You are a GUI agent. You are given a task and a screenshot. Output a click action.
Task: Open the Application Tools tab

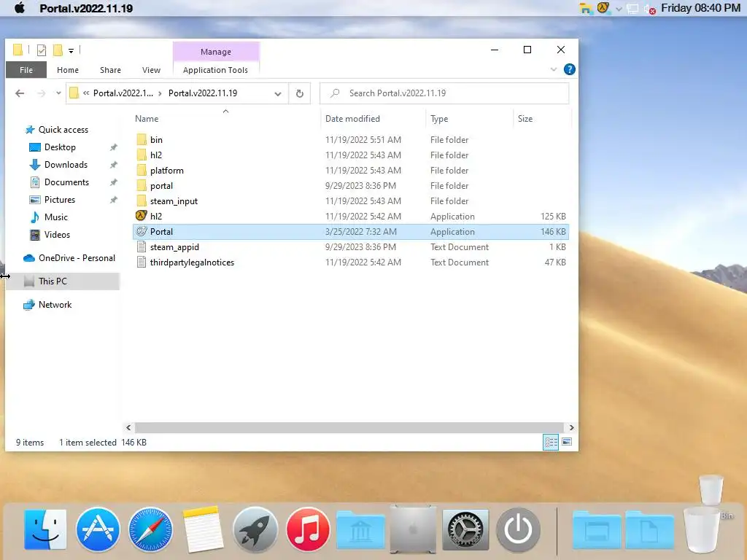[x=215, y=70]
